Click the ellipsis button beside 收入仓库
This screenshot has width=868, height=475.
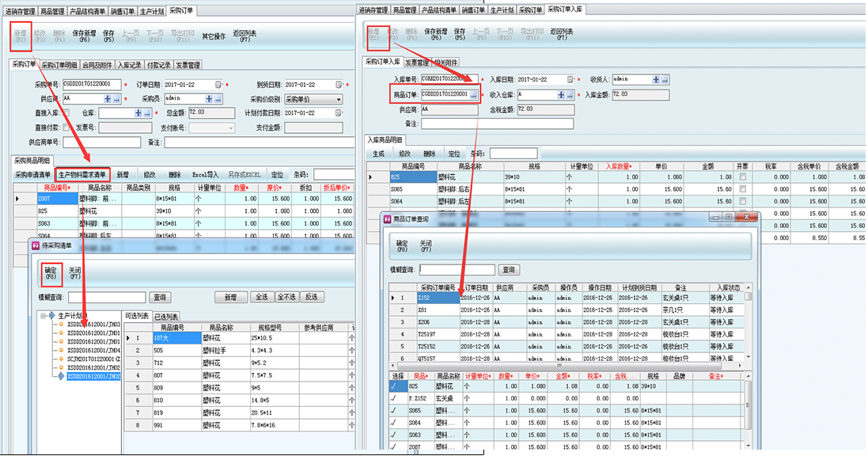[570, 94]
